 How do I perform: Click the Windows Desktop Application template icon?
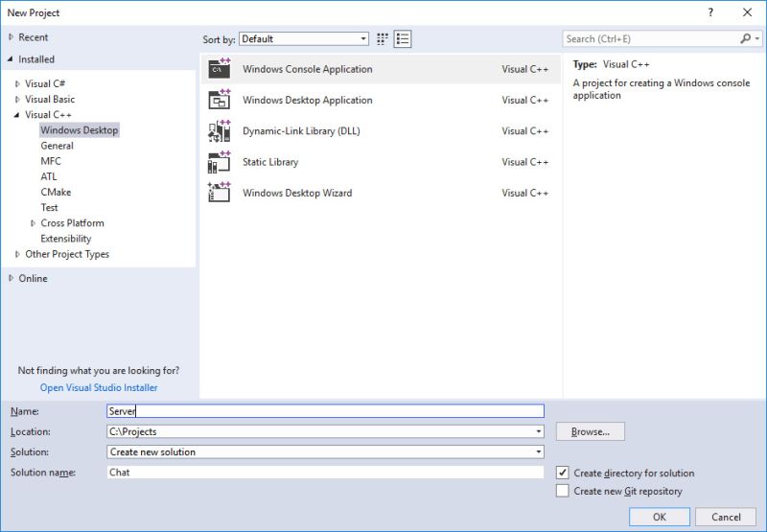click(x=220, y=100)
